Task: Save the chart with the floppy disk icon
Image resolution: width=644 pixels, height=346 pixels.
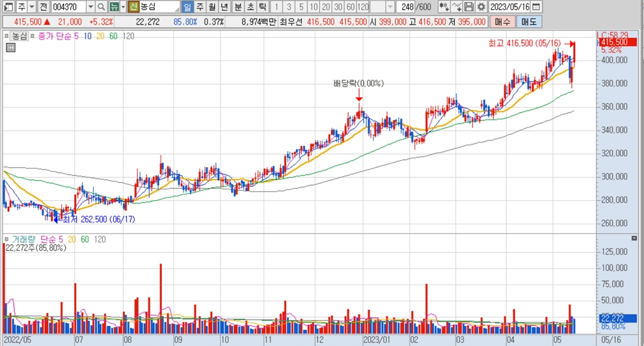Action: [x=469, y=7]
